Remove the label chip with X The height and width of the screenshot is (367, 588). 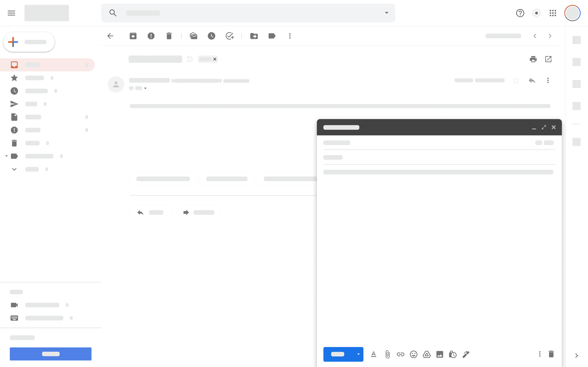[x=215, y=59]
